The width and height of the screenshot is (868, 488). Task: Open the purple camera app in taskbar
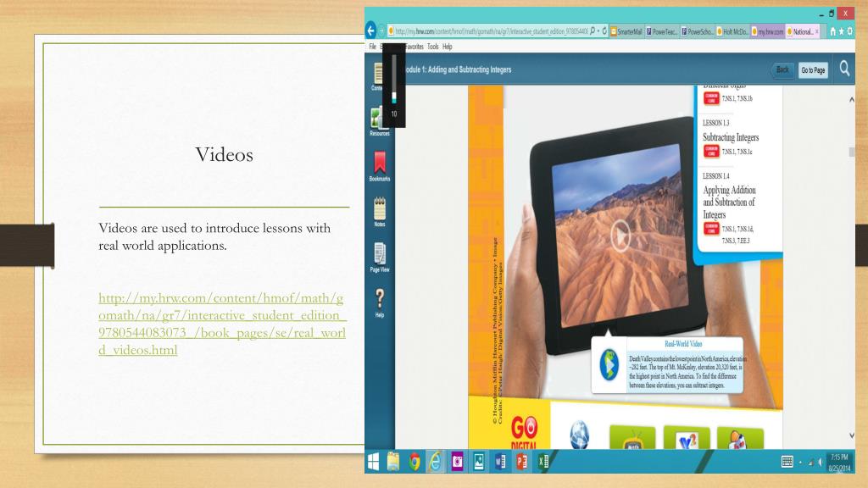click(457, 462)
